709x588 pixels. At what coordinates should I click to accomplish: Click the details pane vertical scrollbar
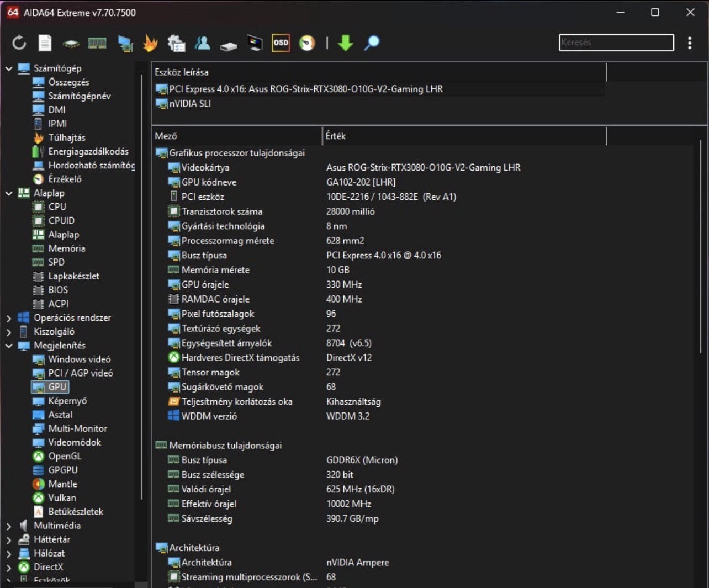click(x=700, y=246)
